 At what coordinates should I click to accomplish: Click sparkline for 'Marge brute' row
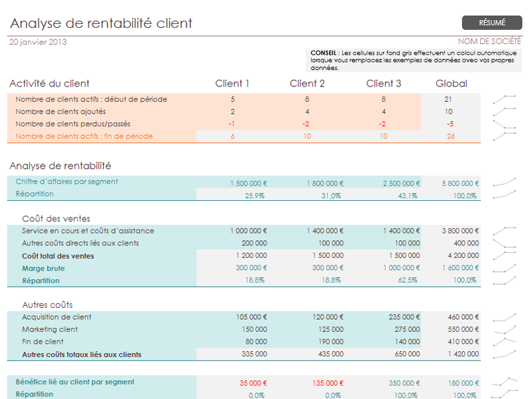tap(505, 268)
